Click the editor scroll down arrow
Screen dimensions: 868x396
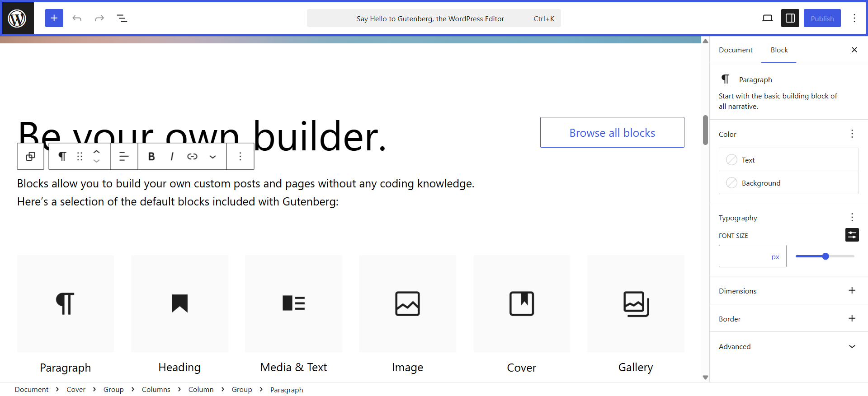(x=705, y=377)
